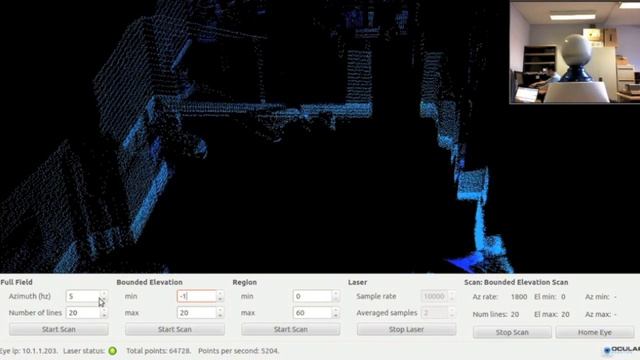The image size is (640, 360).
Task: Start the Full Field scan
Action: pyautogui.click(x=59, y=329)
